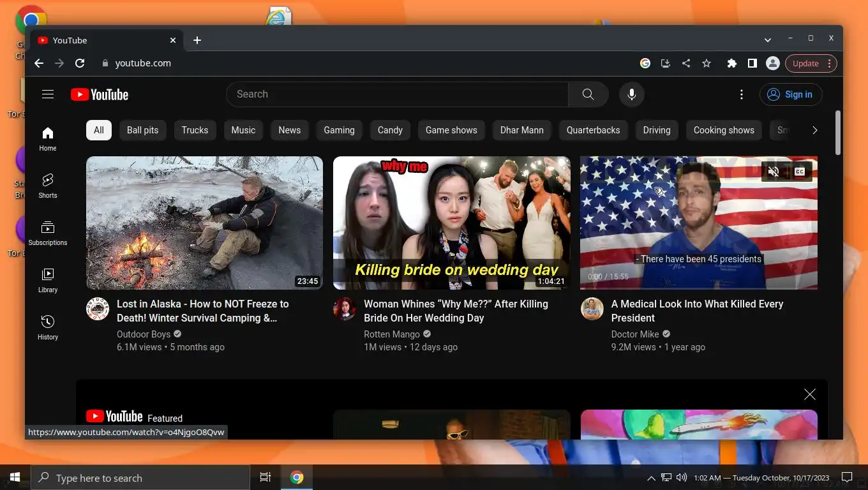Screen dimensions: 868x490
Task: Dismiss the YouTube Featured banner
Action: click(810, 394)
